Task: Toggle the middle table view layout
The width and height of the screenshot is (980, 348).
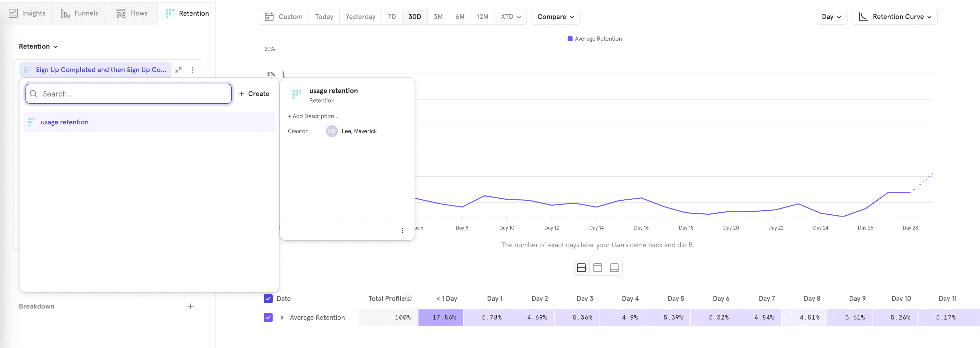Action: pos(597,267)
